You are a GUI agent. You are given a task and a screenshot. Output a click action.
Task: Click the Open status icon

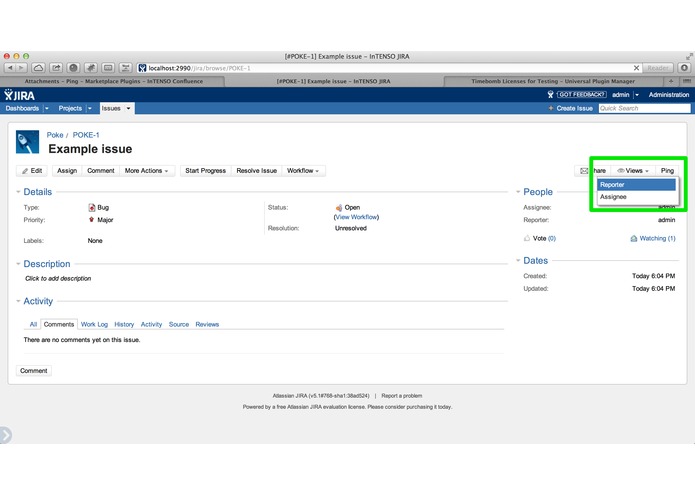(339, 207)
